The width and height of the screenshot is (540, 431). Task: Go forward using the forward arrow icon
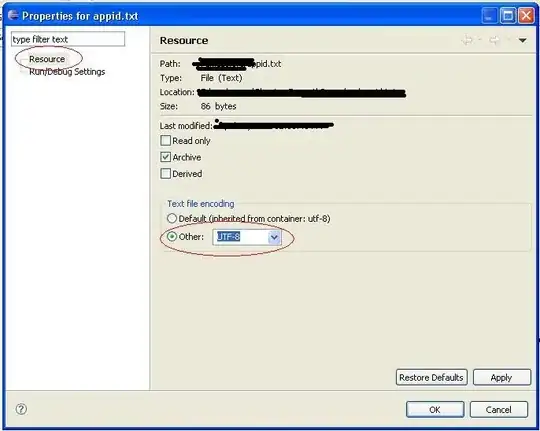(494, 40)
